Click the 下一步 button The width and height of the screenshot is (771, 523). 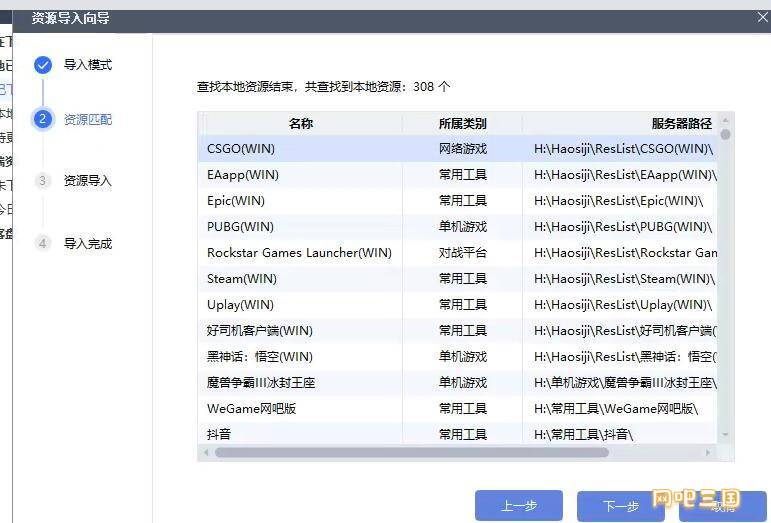pos(621,505)
